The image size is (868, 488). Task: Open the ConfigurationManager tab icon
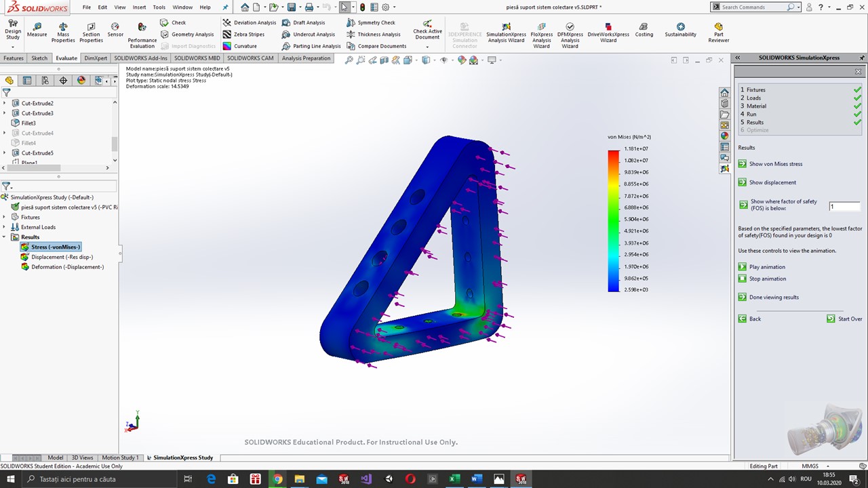(x=45, y=80)
